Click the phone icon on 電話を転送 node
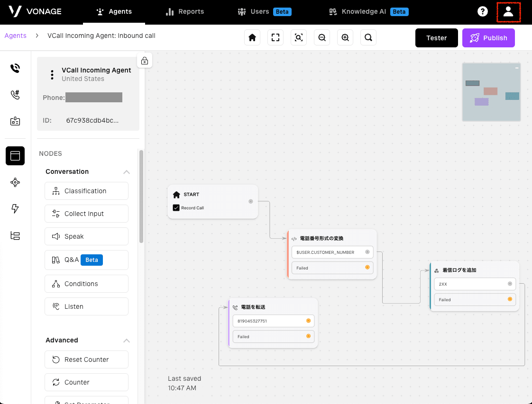 (x=235, y=307)
